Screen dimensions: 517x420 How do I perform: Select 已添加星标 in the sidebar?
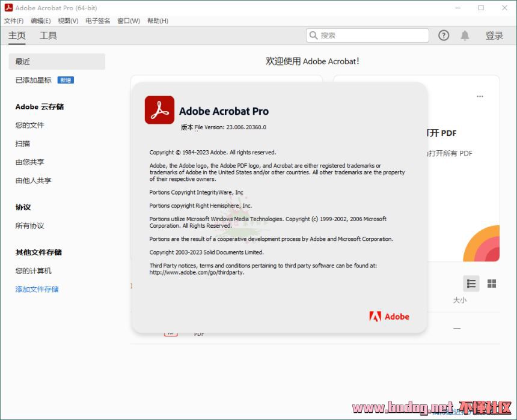pos(34,80)
